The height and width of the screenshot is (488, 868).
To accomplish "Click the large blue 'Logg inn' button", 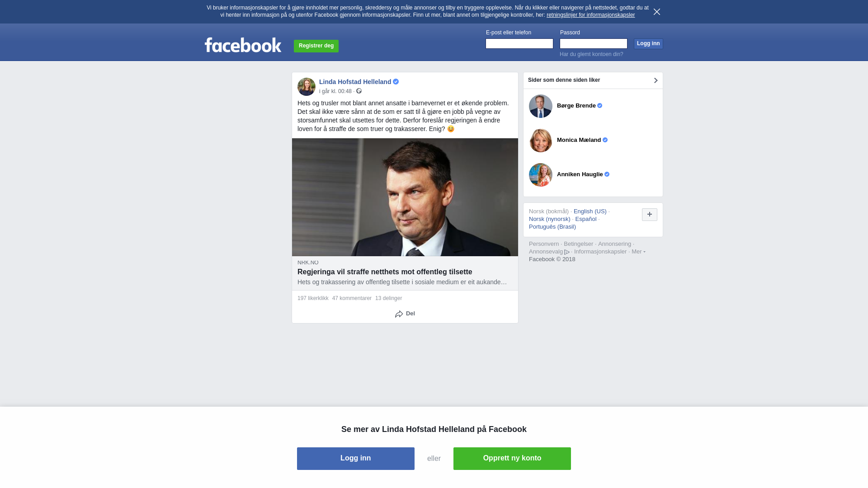I will point(356,459).
